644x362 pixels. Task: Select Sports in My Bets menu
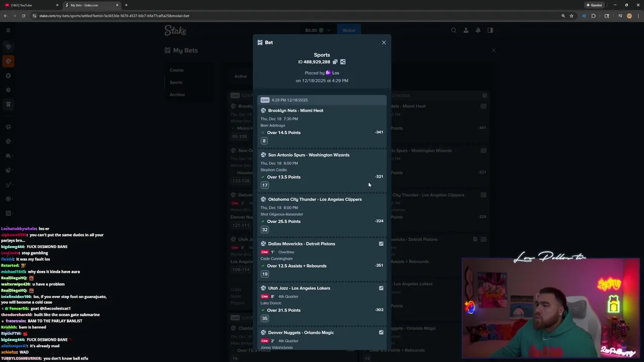coord(176,82)
